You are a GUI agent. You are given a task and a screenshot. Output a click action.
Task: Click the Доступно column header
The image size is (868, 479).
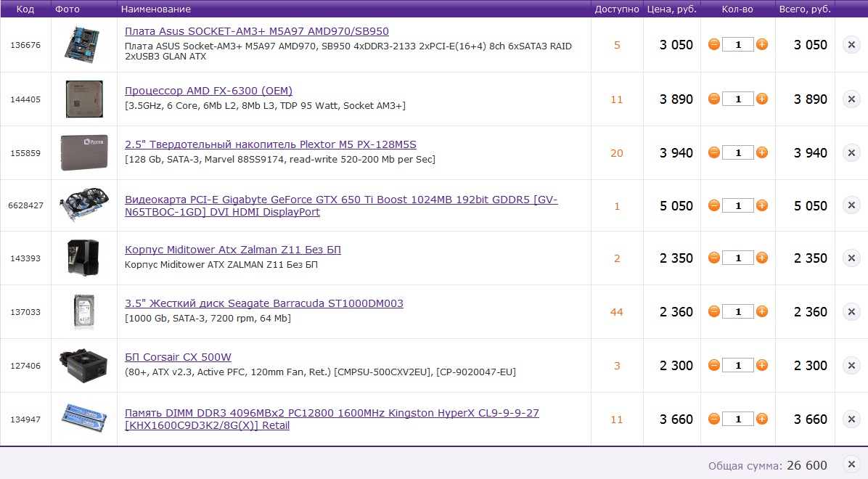click(x=617, y=9)
